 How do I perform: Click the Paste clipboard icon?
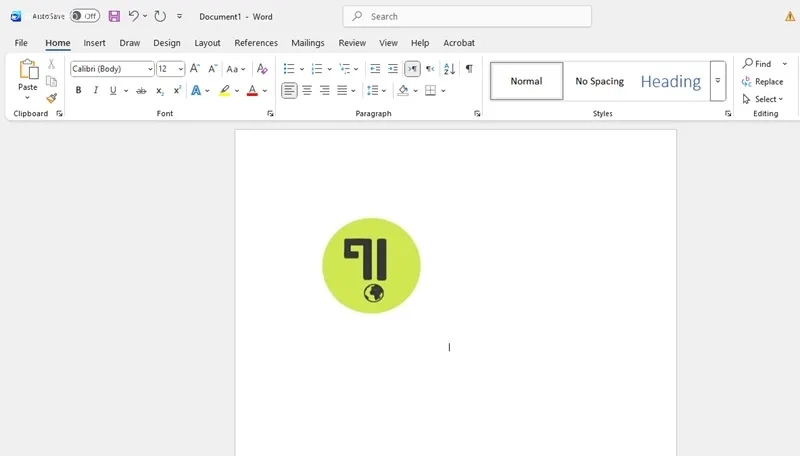pyautogui.click(x=28, y=70)
